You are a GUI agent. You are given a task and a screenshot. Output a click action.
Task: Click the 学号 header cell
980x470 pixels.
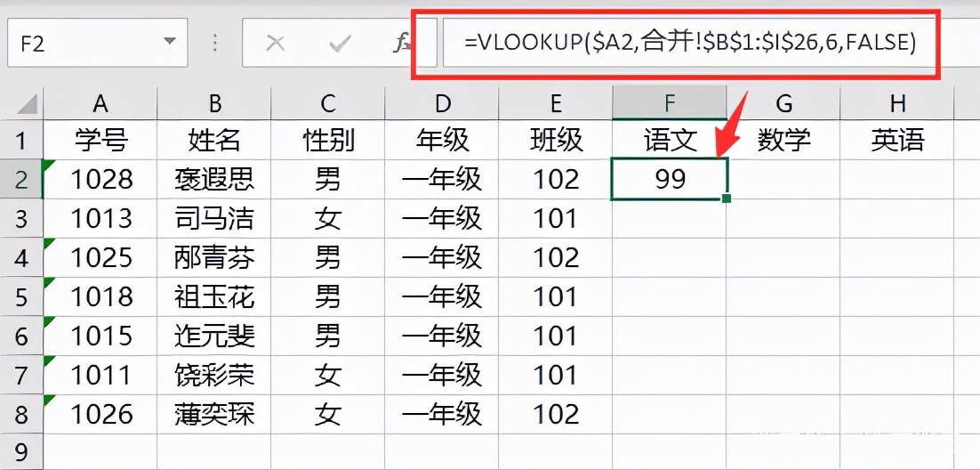point(100,140)
